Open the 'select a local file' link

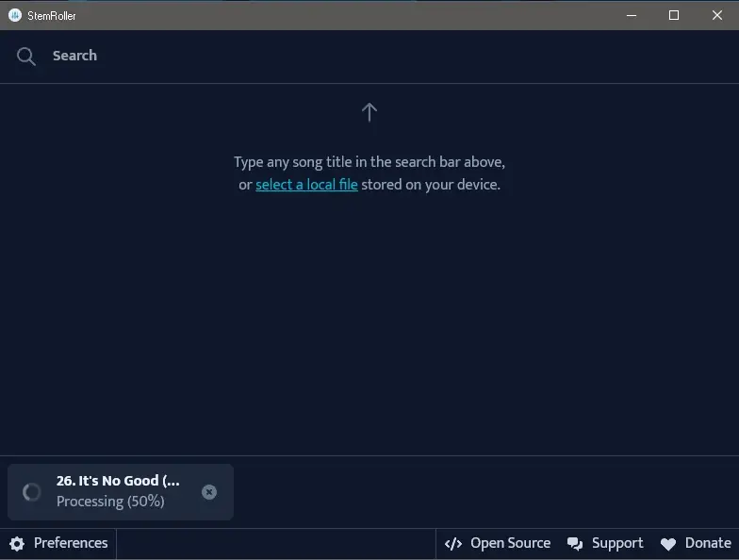[306, 185]
